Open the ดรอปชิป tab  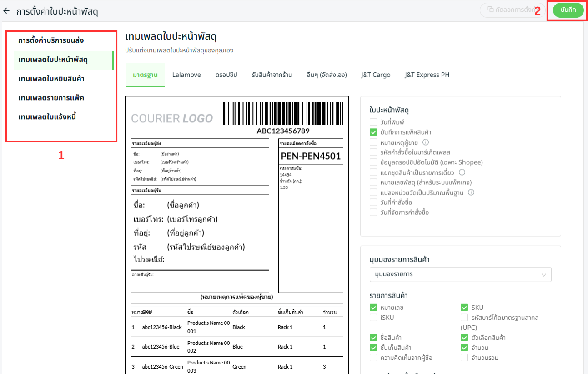coord(226,75)
